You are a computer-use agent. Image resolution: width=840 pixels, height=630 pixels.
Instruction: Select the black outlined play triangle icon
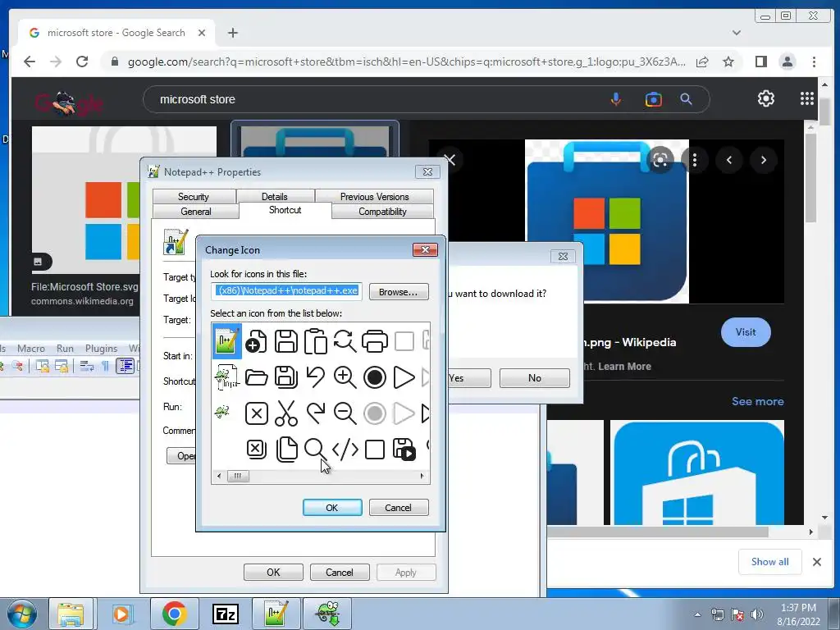click(404, 377)
